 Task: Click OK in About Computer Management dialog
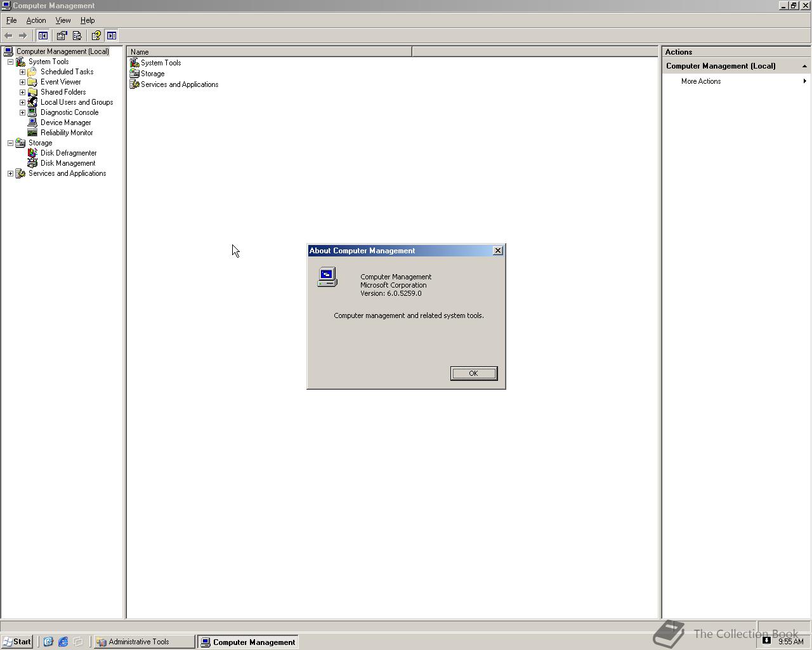(x=474, y=373)
